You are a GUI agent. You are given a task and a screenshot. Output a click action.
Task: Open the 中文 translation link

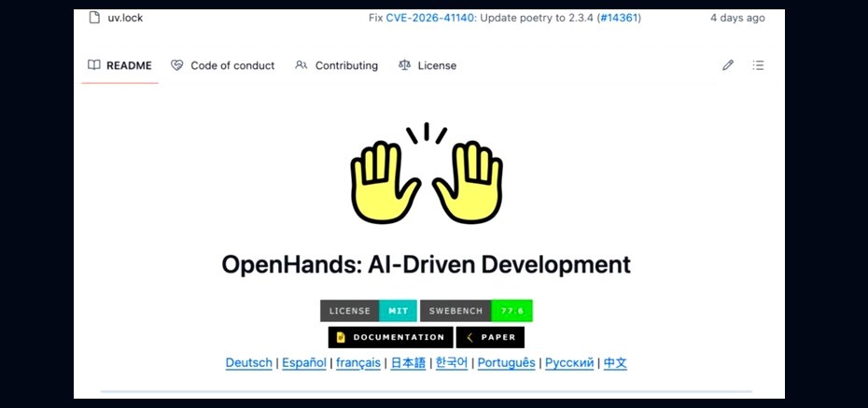[615, 363]
